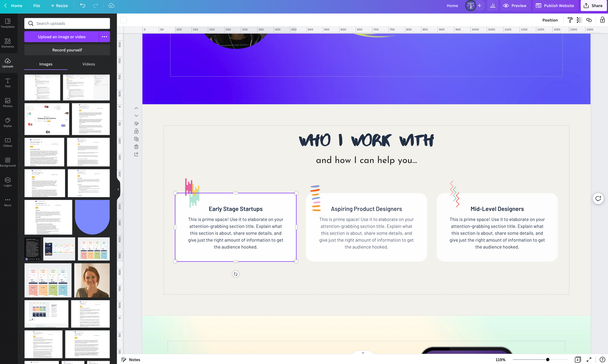This screenshot has width=608, height=364.
Task: Adjust the zoom slider at the bottom
Action: pos(547,359)
